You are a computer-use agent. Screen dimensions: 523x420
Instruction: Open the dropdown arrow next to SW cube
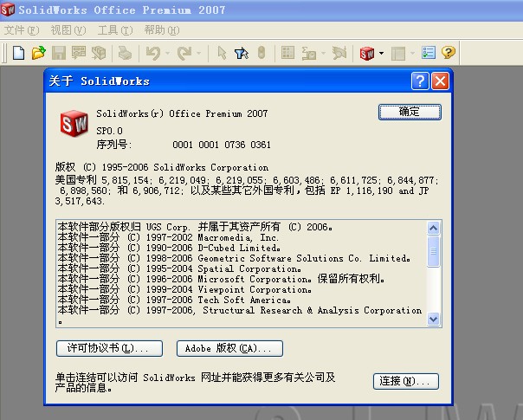[381, 53]
